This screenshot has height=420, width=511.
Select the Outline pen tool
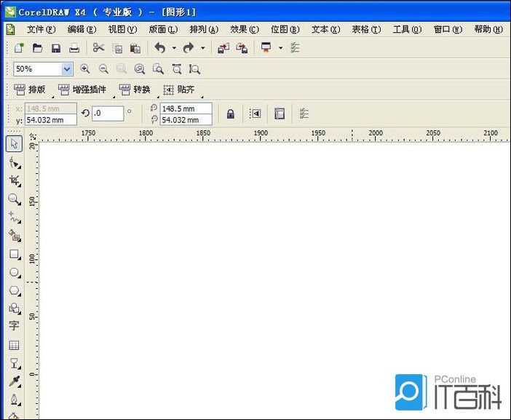pos(14,400)
